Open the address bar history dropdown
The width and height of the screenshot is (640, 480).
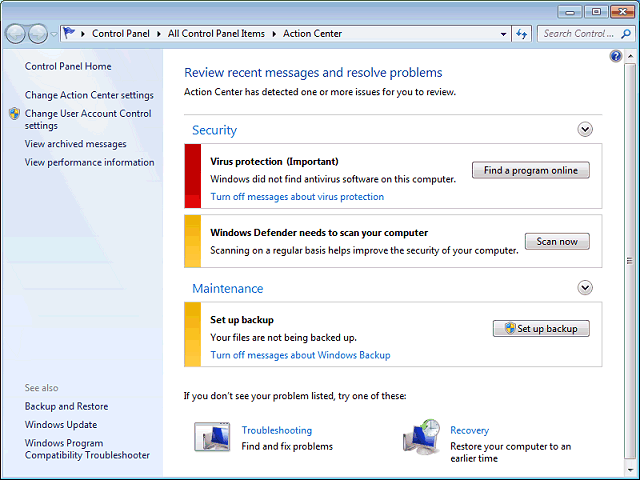point(503,34)
